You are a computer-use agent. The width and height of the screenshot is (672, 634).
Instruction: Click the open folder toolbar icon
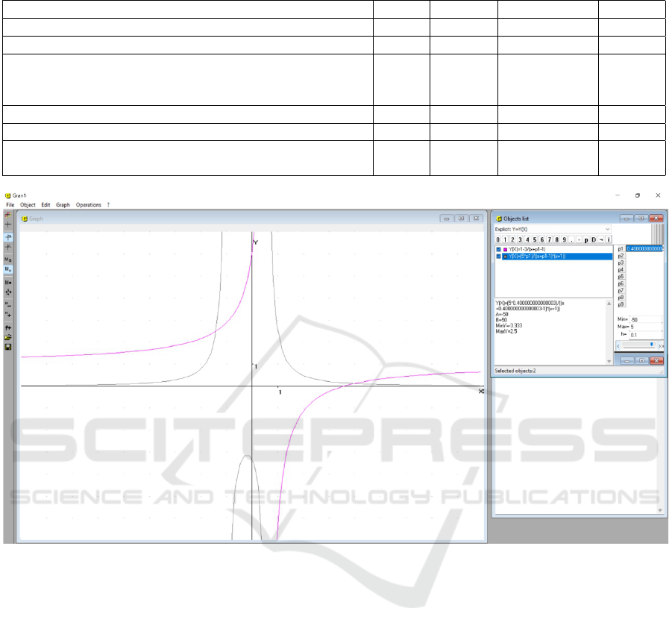click(x=8, y=337)
